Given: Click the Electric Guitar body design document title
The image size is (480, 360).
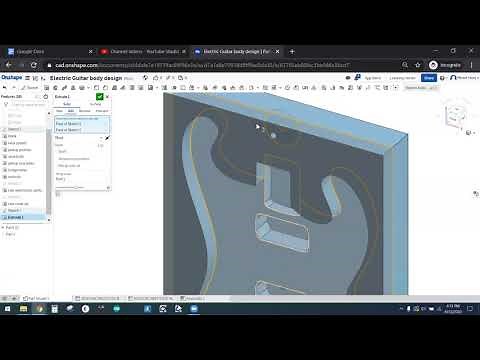Looking at the screenshot, I should tap(86, 78).
